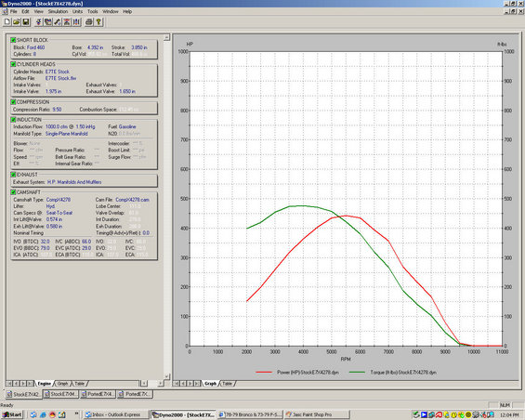Toggle the CYLINDER HEADS checkbox
Image resolution: width=525 pixels, height=420 pixels.
click(13, 64)
